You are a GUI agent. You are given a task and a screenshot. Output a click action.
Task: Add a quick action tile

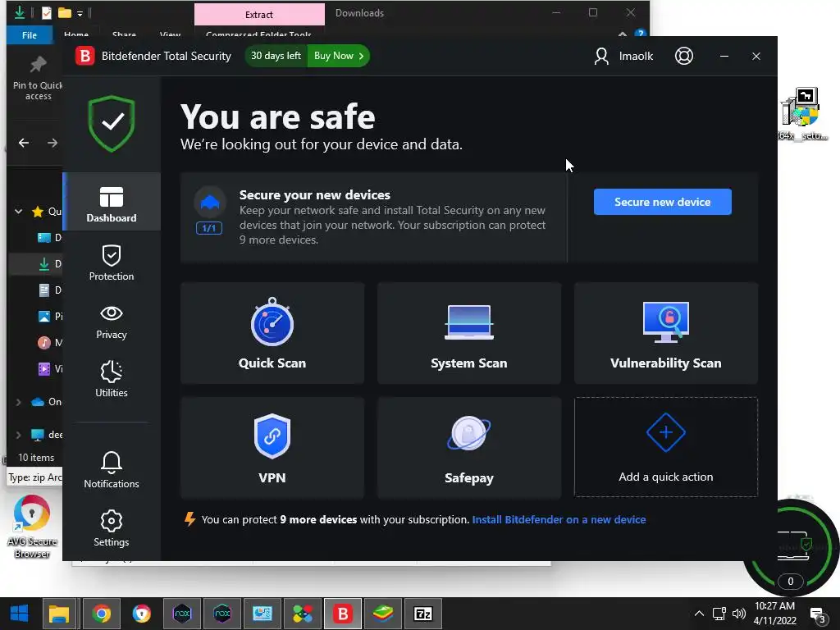click(x=666, y=447)
